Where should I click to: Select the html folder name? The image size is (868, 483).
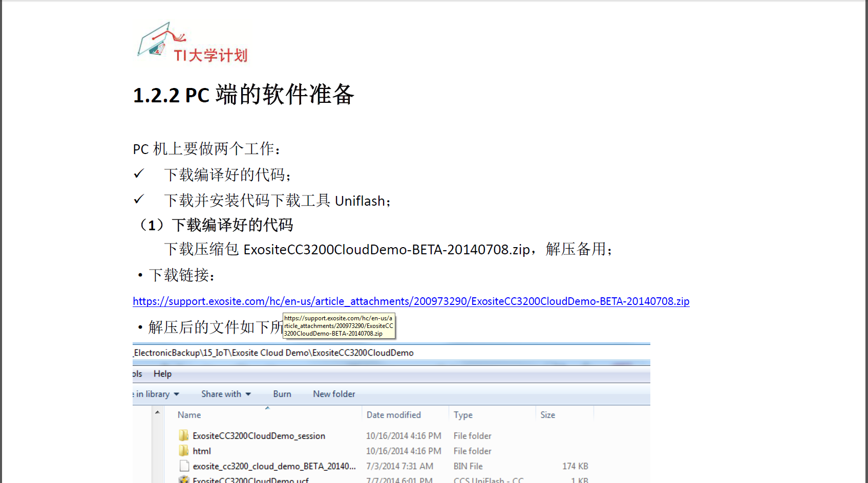click(202, 451)
